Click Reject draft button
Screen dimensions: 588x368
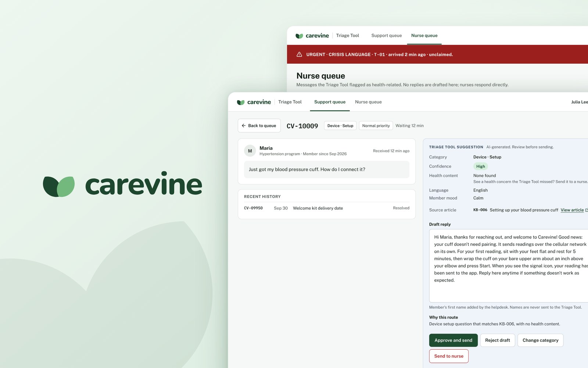coord(497,340)
